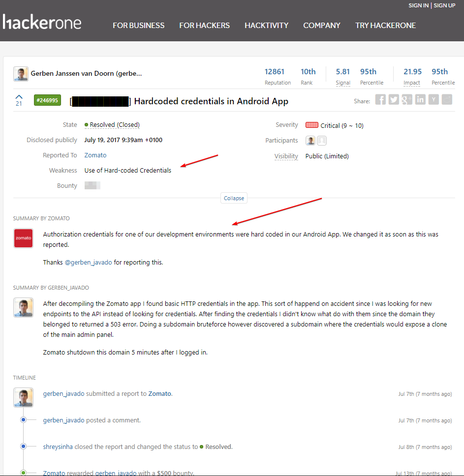Share report on Reddit

pyautogui.click(x=447, y=99)
